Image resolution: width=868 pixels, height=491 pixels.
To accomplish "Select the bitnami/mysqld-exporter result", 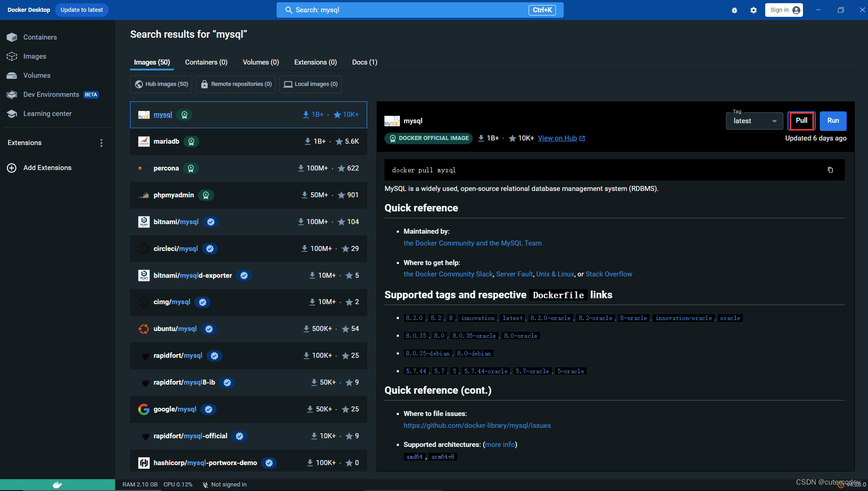I will click(x=248, y=276).
